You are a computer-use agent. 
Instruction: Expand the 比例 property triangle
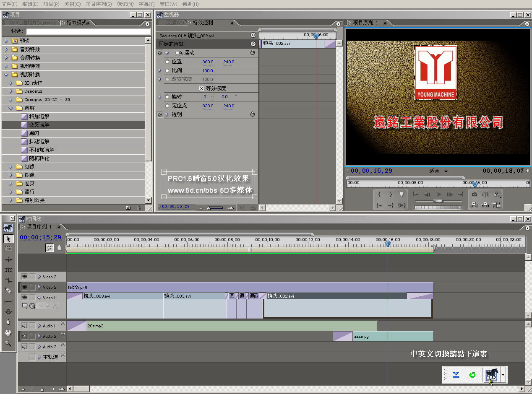tap(160, 70)
